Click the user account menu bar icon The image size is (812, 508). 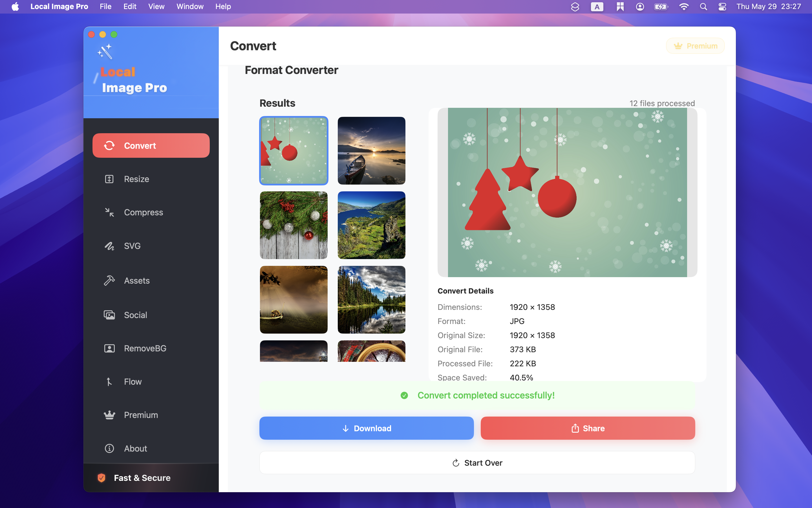[x=640, y=6]
